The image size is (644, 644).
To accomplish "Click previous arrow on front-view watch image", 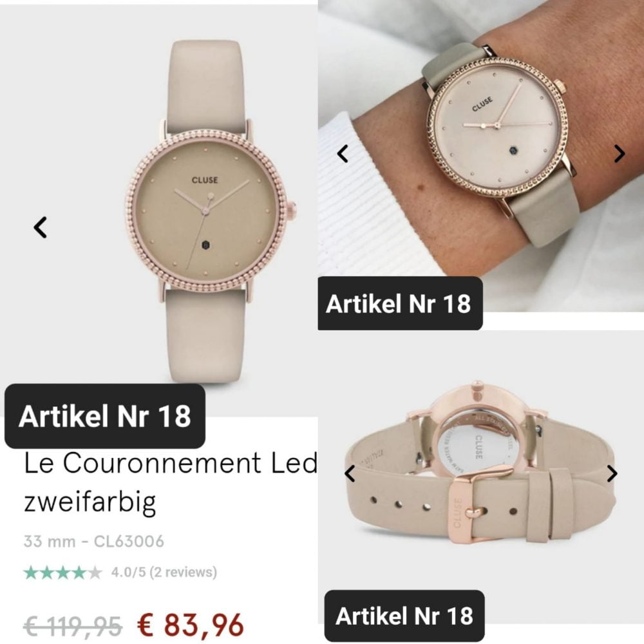I will 40,227.
